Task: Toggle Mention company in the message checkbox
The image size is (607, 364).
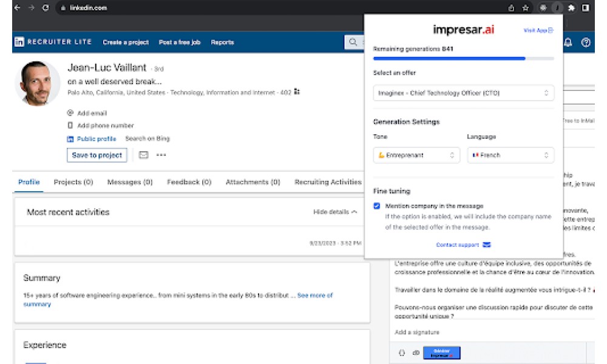Action: (377, 206)
